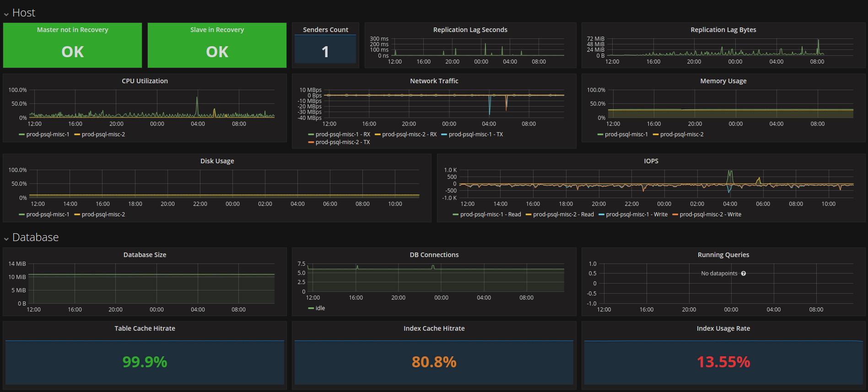Collapse the Host row chevron
Image resolution: width=868 pixels, height=392 pixels.
[6, 14]
